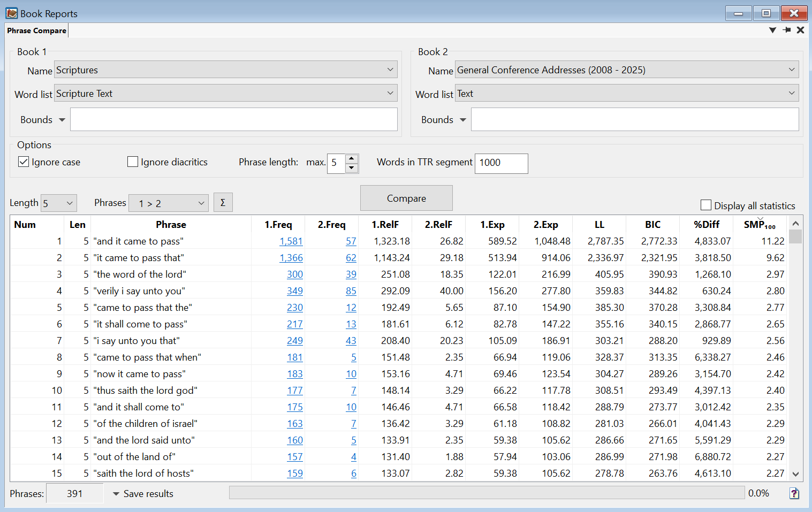Select the Phrase Compare tab
The height and width of the screenshot is (512, 812).
point(37,30)
